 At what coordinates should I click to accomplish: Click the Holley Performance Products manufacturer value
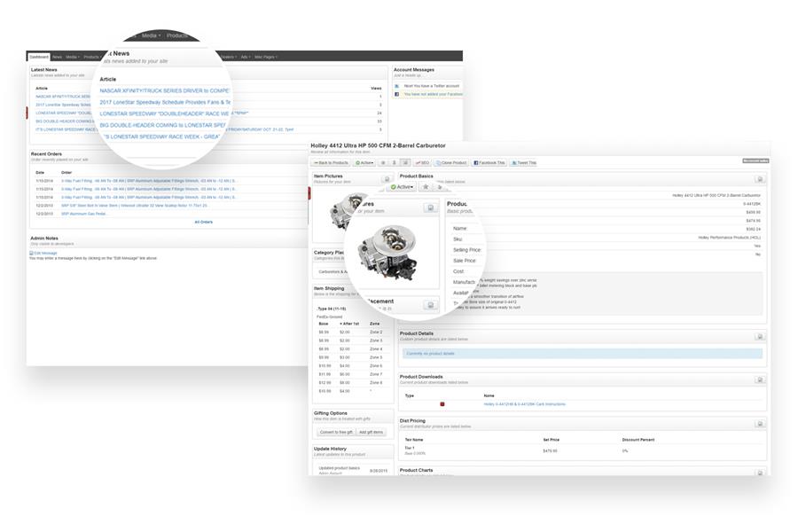click(x=730, y=238)
